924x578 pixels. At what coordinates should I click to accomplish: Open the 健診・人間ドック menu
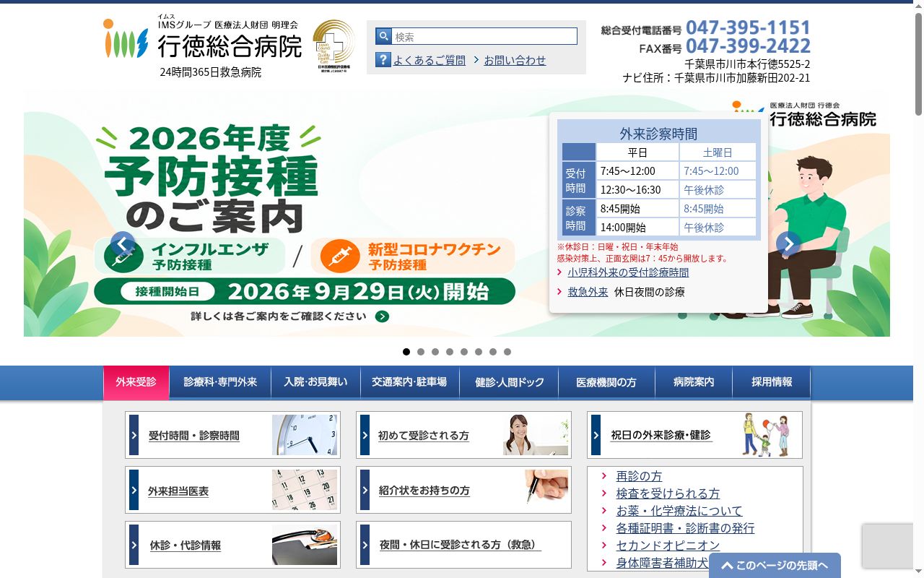coord(510,382)
